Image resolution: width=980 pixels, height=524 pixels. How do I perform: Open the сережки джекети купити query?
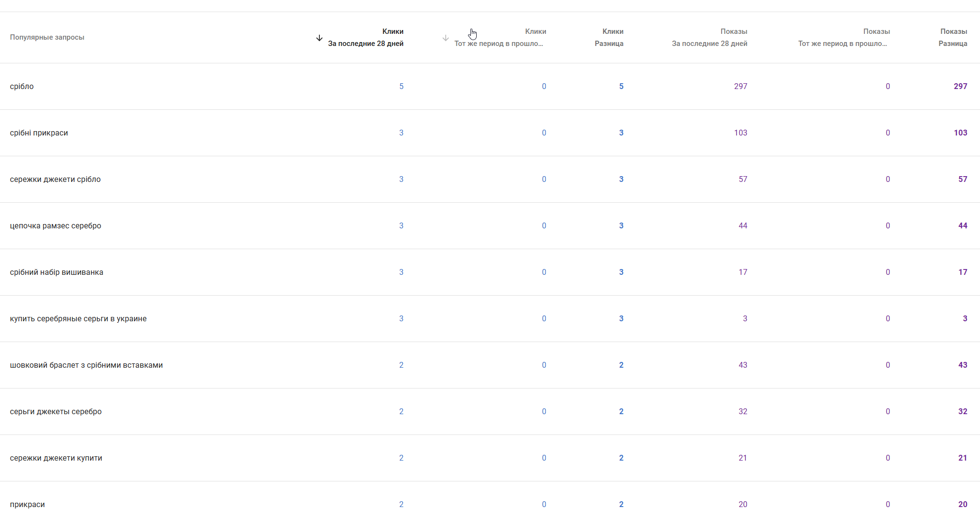(56, 458)
